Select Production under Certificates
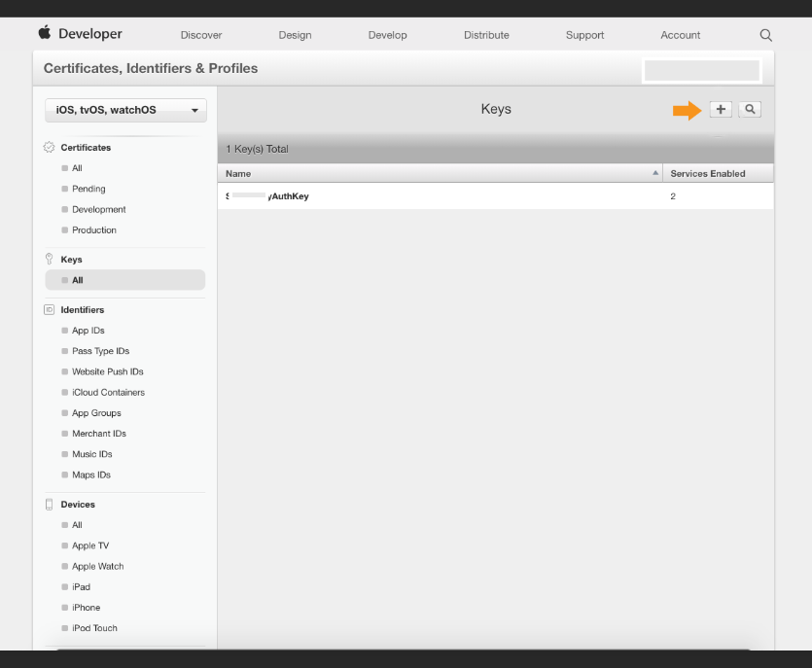812x668 pixels. [x=93, y=230]
